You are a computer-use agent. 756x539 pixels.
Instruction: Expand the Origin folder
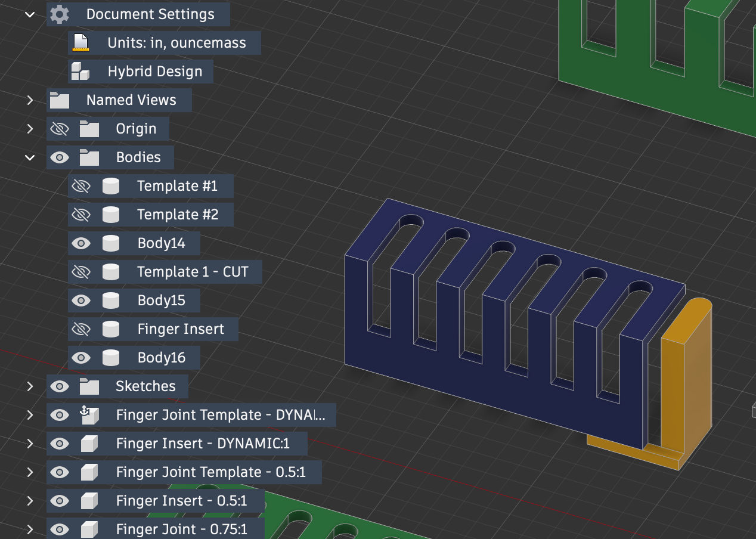click(30, 129)
